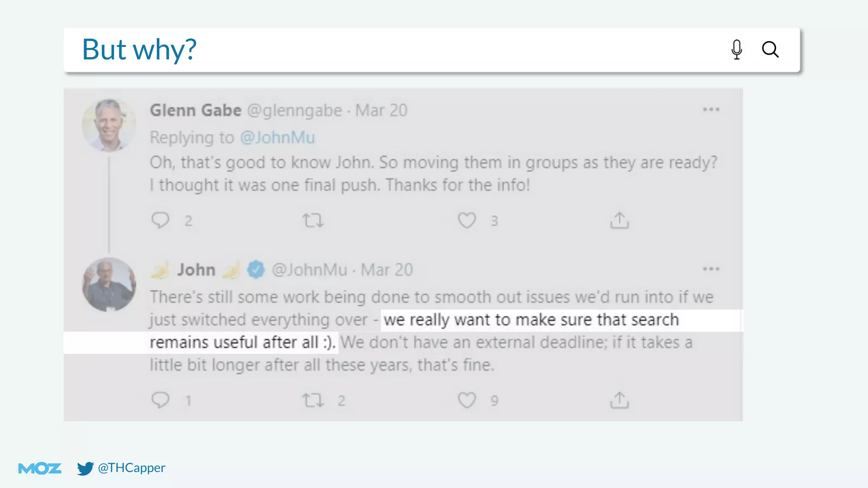Click the Moz logo
Screen dimensions: 868x488
click(x=40, y=468)
